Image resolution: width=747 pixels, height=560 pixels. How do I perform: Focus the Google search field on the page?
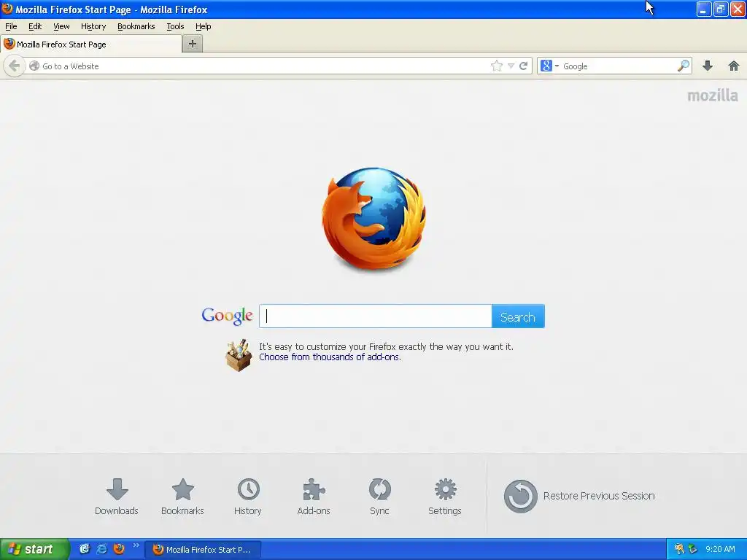tap(376, 316)
